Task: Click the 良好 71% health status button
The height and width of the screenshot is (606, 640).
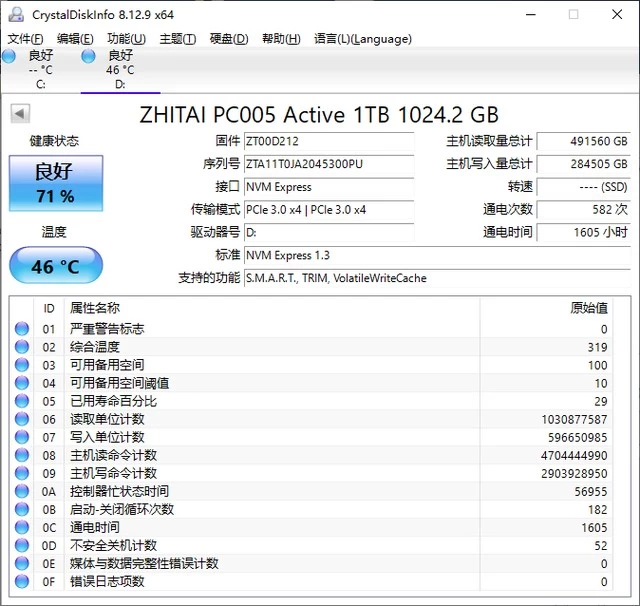Action: click(x=55, y=183)
